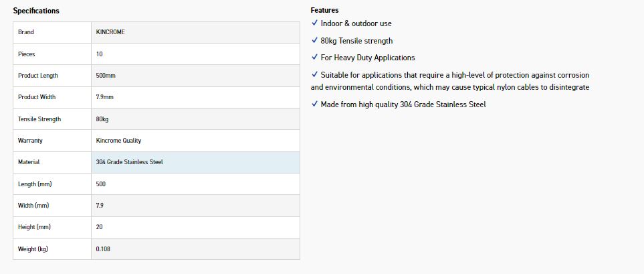Click the Features heading
Image resolution: width=644 pixels, height=274 pixels.
tap(324, 10)
